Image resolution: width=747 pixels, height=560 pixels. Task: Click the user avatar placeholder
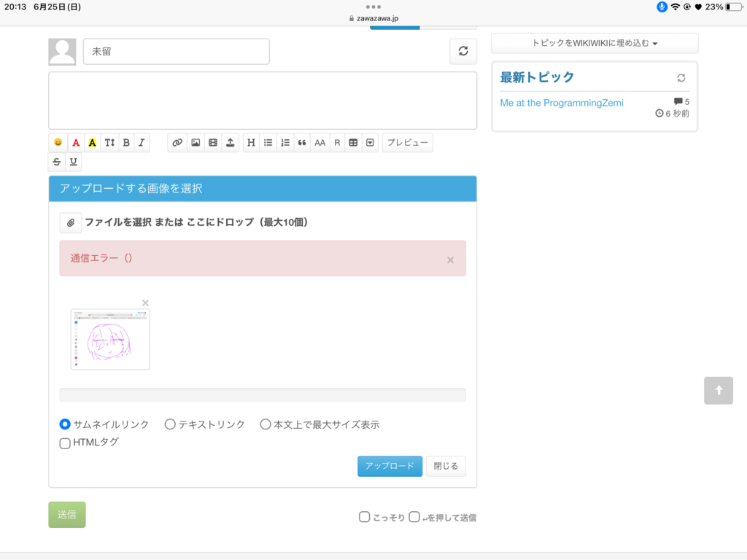(63, 52)
